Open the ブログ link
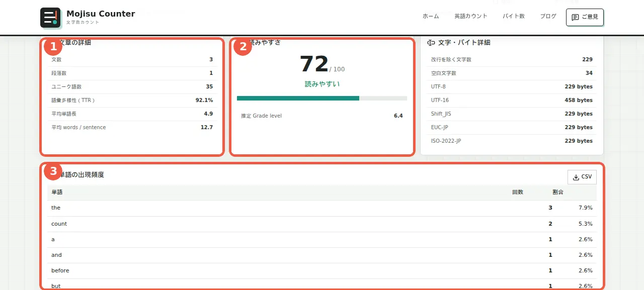The image size is (644, 290). pos(548,16)
